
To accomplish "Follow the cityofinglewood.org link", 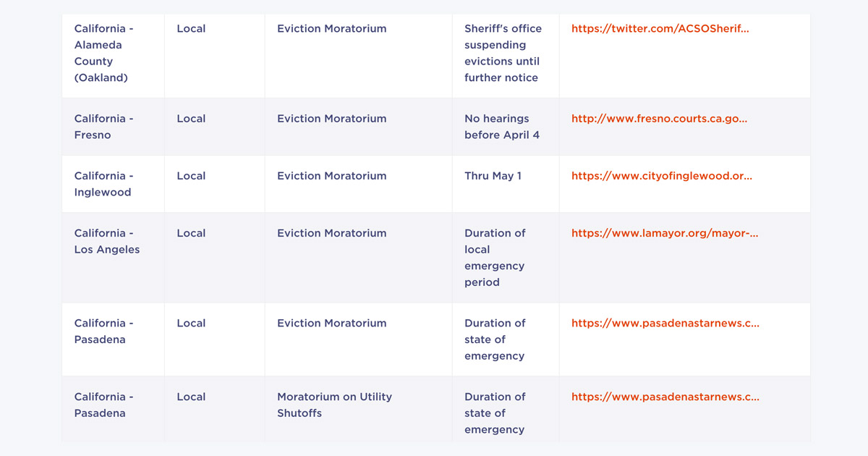I will tap(661, 176).
